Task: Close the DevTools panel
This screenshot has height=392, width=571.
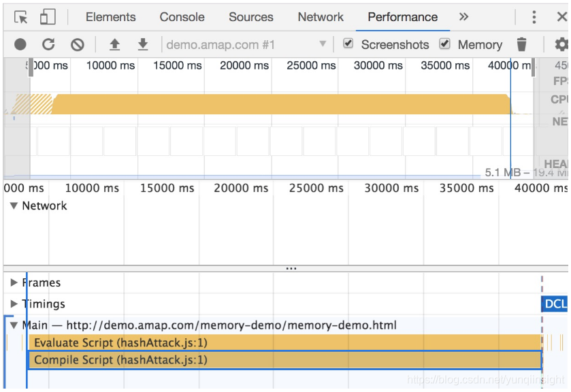Action: click(x=562, y=17)
